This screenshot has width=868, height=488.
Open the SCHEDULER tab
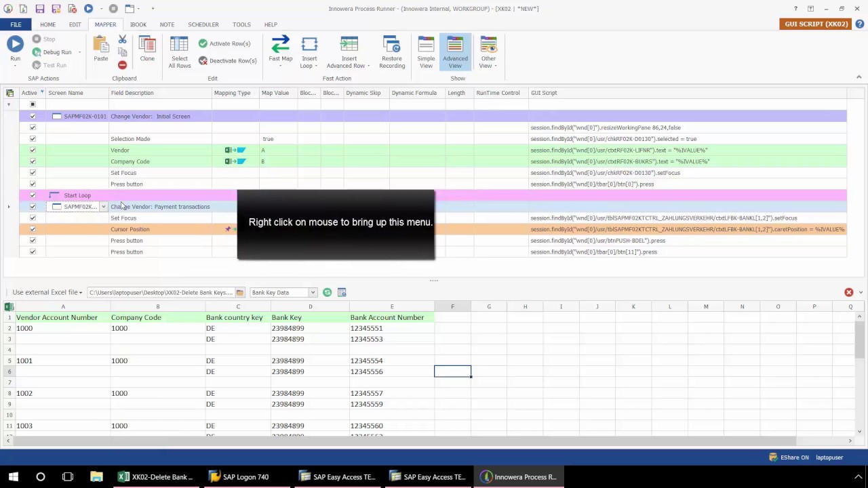203,24
